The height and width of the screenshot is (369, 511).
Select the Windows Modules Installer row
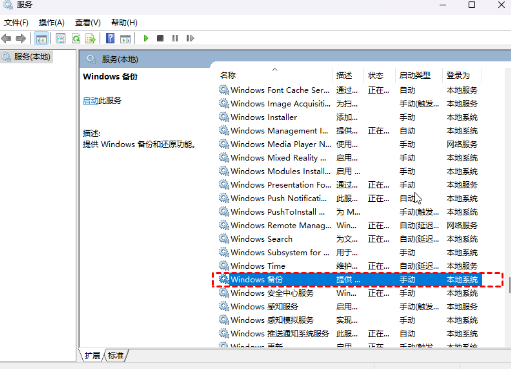click(350, 171)
